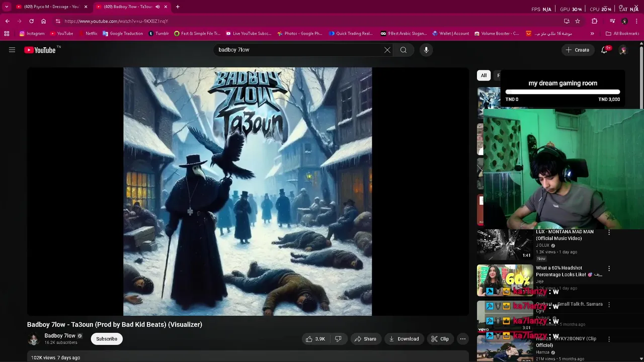This screenshot has width=644, height=362.
Task: Open YouTube notifications bell
Action: [605, 50]
